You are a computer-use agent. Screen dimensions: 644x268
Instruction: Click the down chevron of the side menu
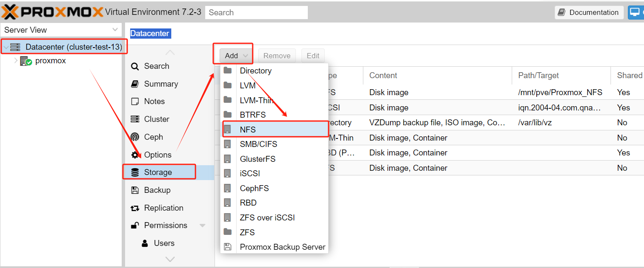pyautogui.click(x=170, y=259)
